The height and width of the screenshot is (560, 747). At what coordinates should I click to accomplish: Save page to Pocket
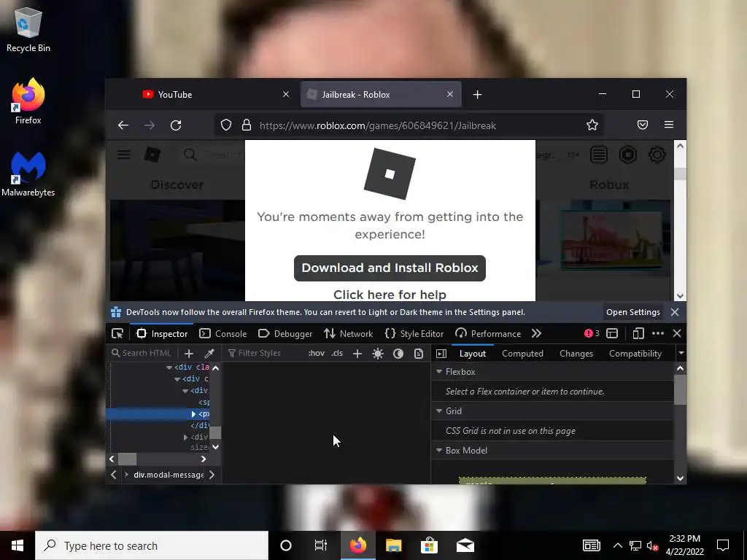click(642, 125)
